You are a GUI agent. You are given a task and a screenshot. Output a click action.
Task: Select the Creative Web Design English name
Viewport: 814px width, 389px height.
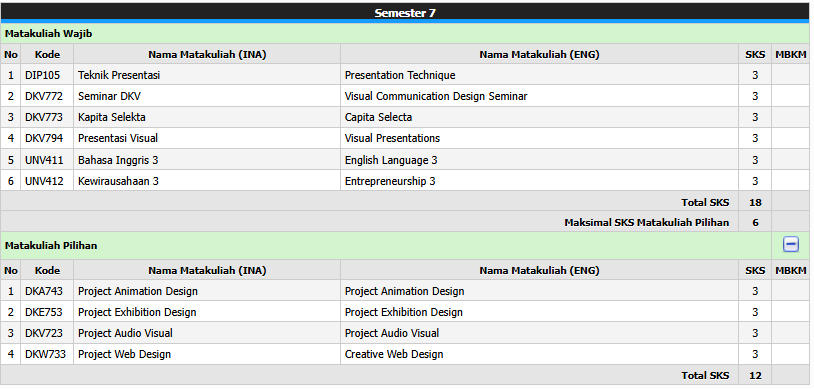[394, 354]
